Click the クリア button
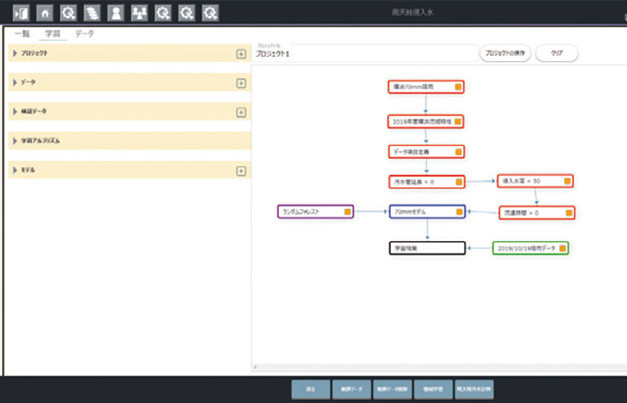Screen dimensions: 627x403 click(557, 53)
